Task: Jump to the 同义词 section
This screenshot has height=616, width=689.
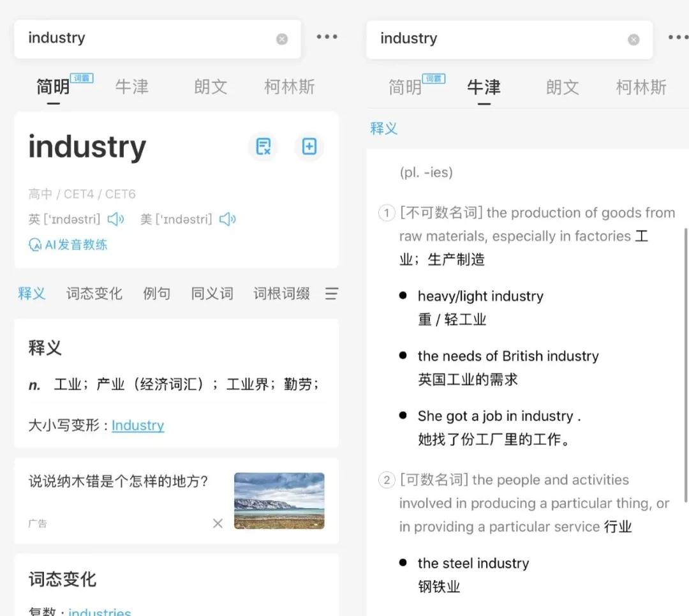Action: pos(211,293)
